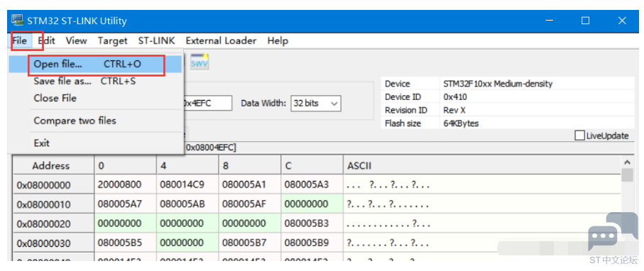Click memory cell 080005B3
The height and width of the screenshot is (271, 644).
(312, 223)
